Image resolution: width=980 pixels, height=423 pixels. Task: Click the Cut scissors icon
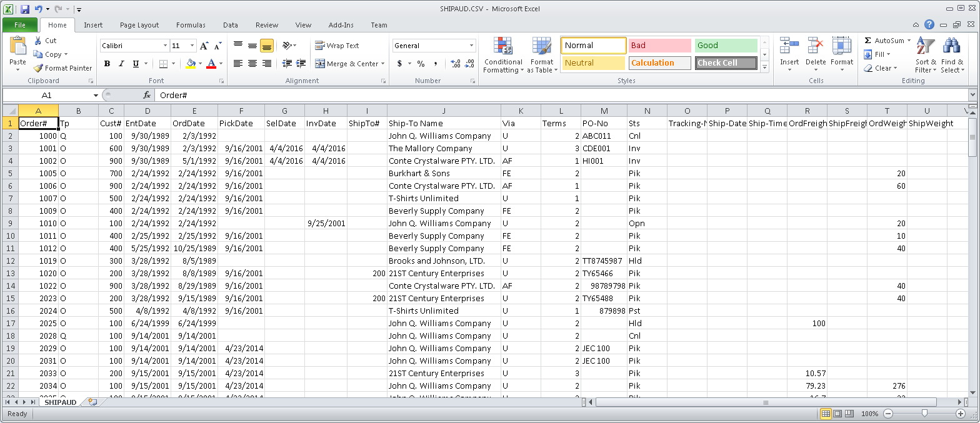38,41
